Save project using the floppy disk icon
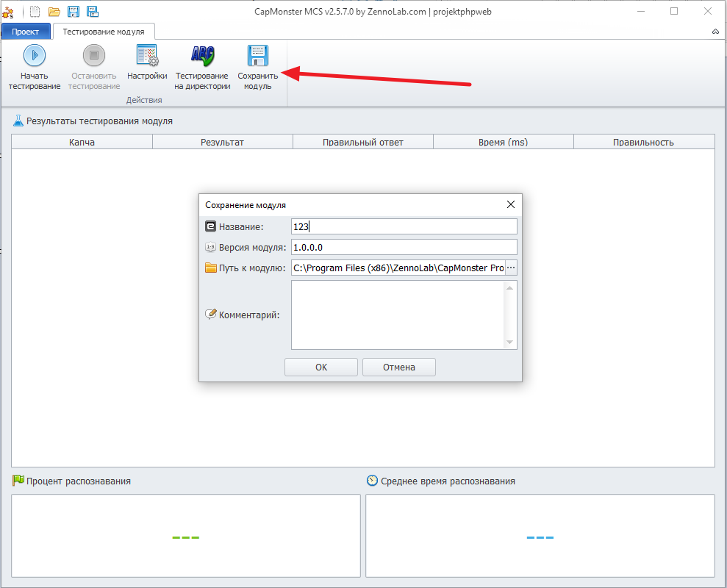The height and width of the screenshot is (588, 727). click(x=74, y=12)
